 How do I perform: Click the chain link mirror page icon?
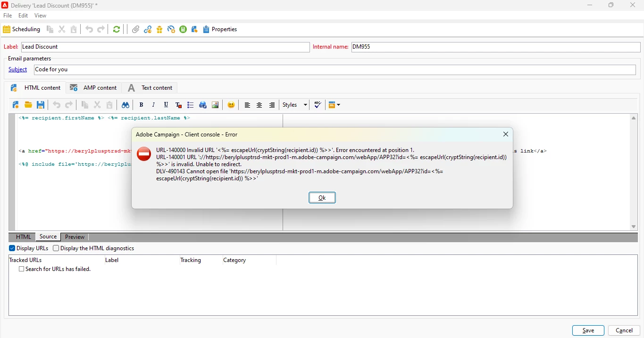148,29
